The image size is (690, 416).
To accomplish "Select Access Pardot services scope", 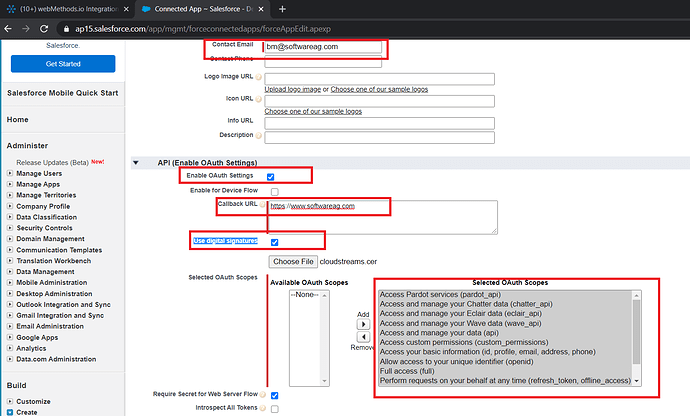I will 440,295.
